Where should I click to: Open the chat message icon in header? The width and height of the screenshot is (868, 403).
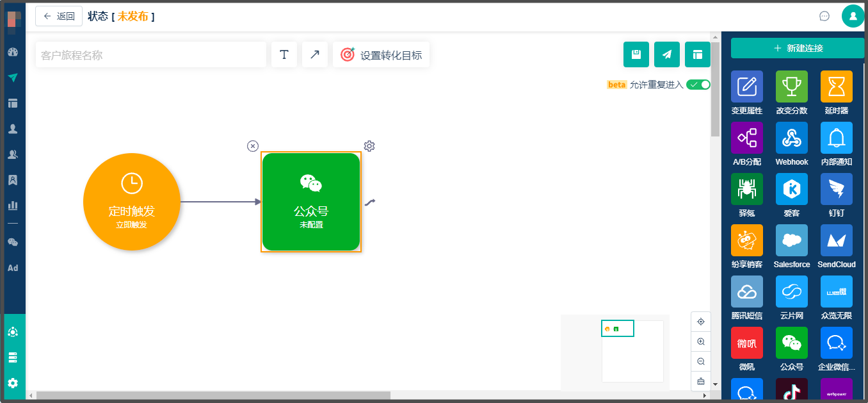(824, 16)
